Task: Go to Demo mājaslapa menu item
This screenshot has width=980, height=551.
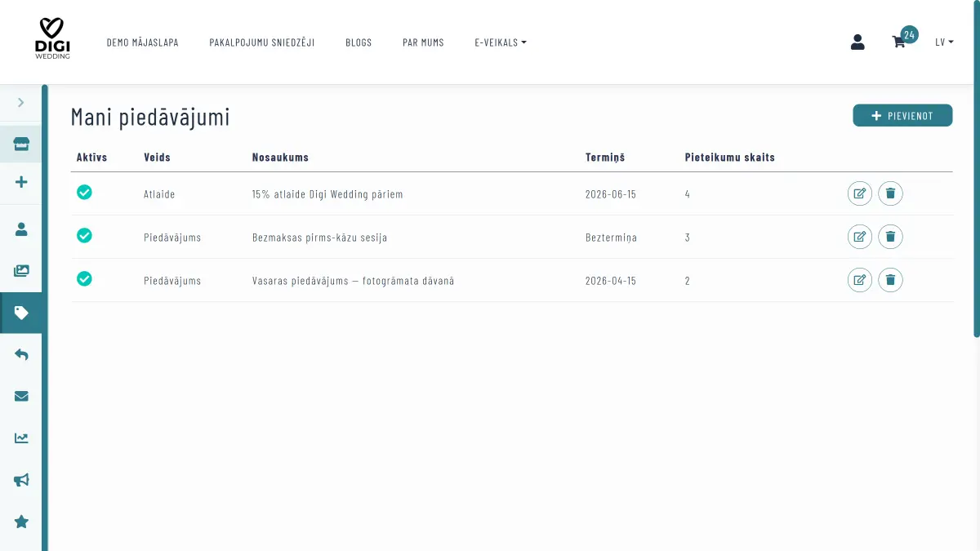Action: tap(143, 42)
